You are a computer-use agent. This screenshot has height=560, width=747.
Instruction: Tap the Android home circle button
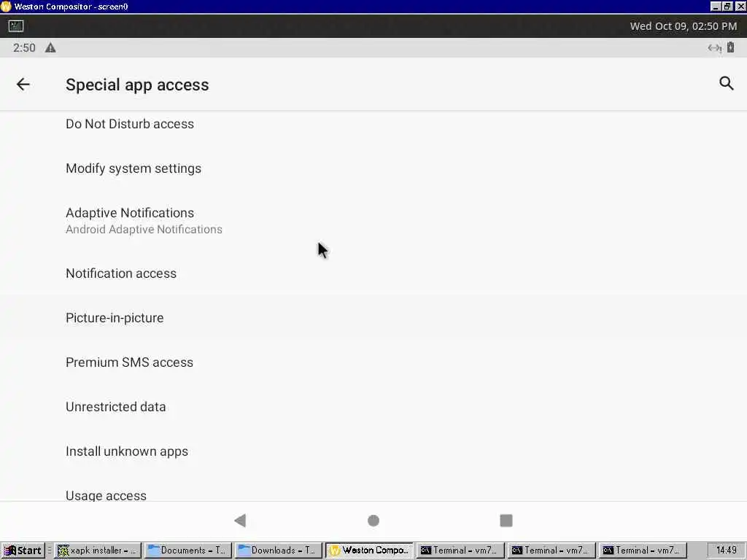point(373,521)
